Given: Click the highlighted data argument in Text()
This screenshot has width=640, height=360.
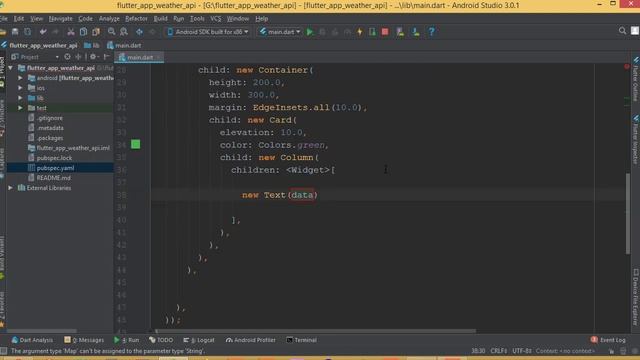Looking at the screenshot, I should [302, 195].
